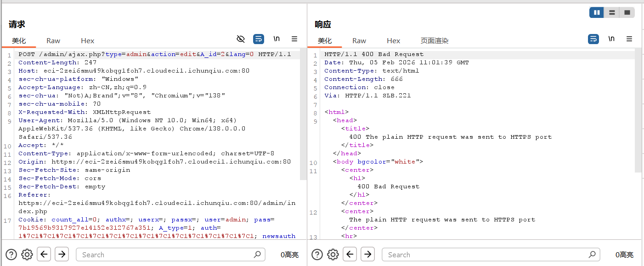Image resolution: width=644 pixels, height=266 pixels.
Task: Click magnifier icon in request search box
Action: pos(257,255)
